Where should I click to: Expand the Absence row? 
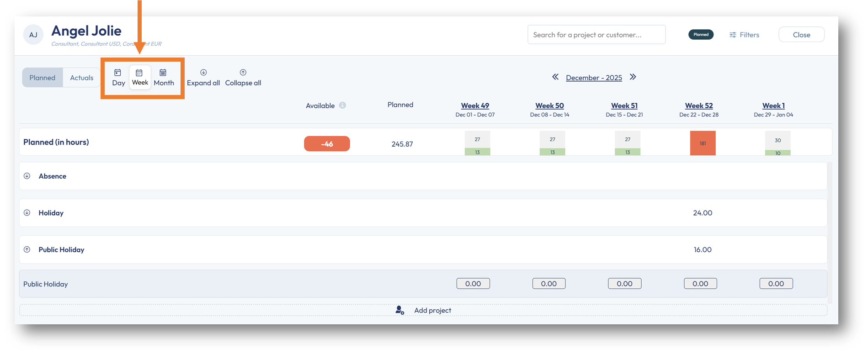pos(27,176)
